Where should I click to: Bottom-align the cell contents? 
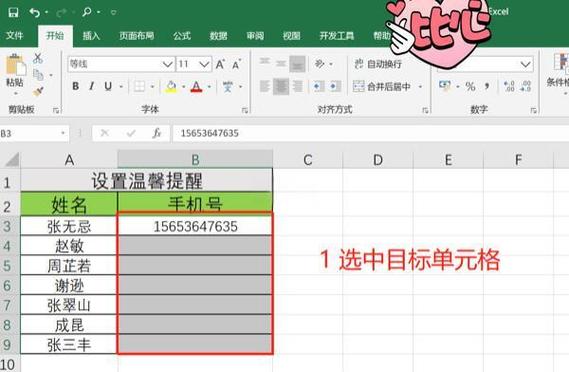(297, 64)
